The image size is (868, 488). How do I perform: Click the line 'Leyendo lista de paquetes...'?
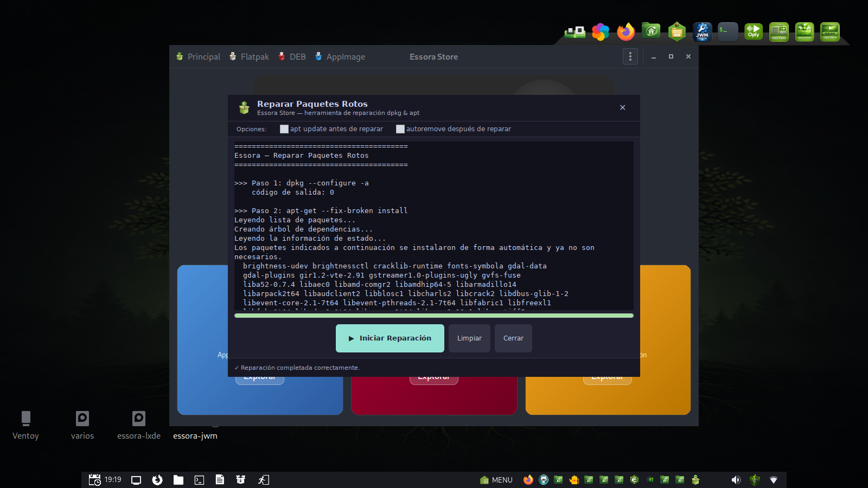point(295,220)
